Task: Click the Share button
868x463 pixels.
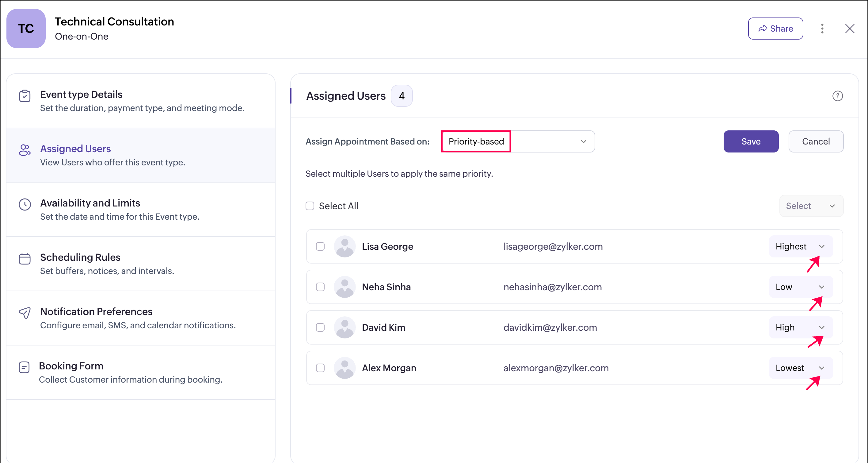Action: pos(775,29)
